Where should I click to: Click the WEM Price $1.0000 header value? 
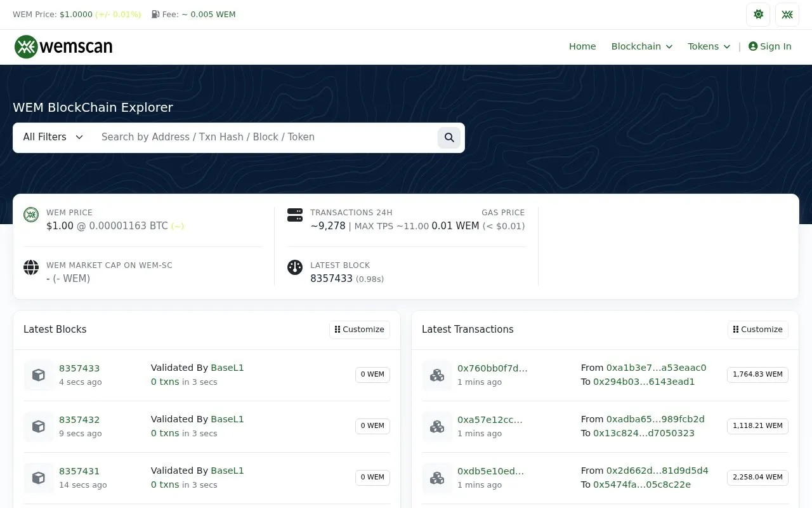[76, 14]
